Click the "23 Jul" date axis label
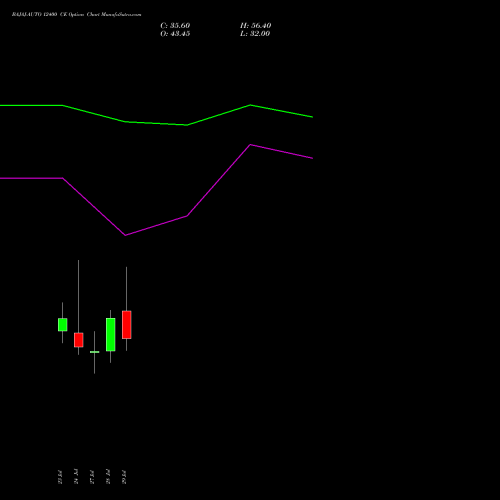Image resolution: width=500 pixels, height=500 pixels. coord(60,477)
